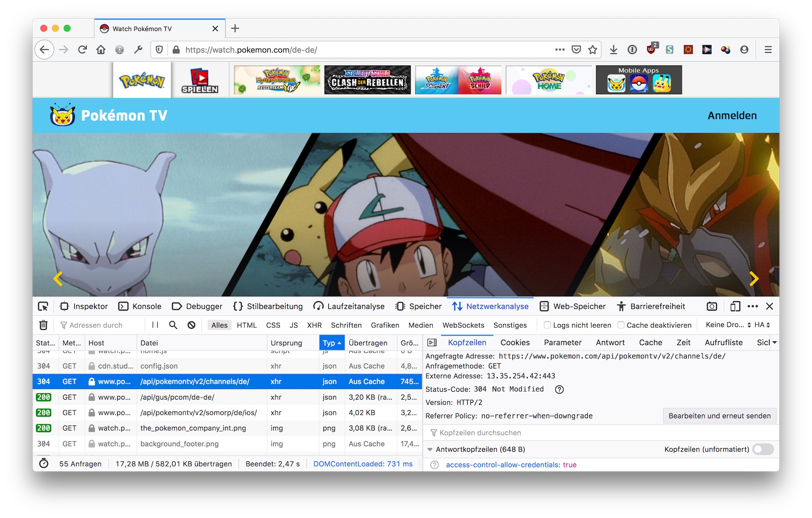The height and width of the screenshot is (518, 812).
Task: Pause network recording
Action: 155,325
